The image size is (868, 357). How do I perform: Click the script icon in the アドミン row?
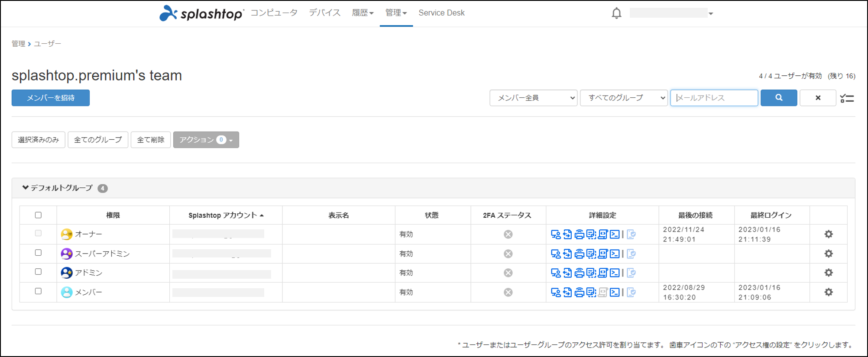tap(603, 273)
